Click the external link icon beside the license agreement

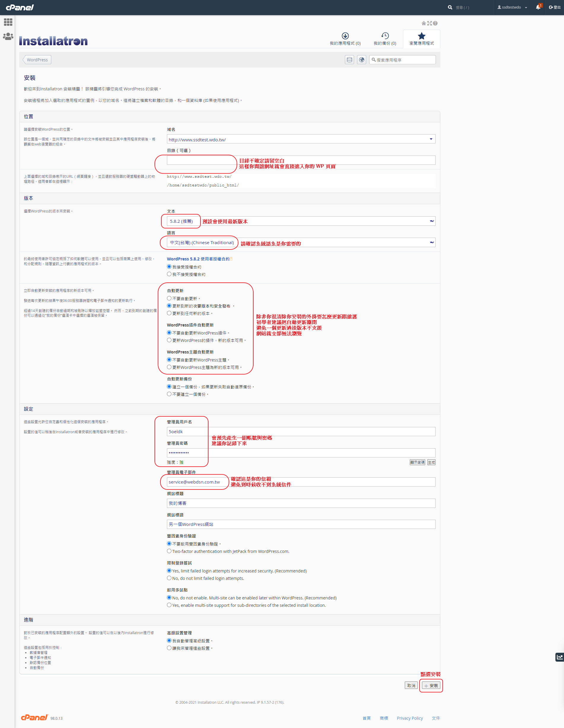232,259
